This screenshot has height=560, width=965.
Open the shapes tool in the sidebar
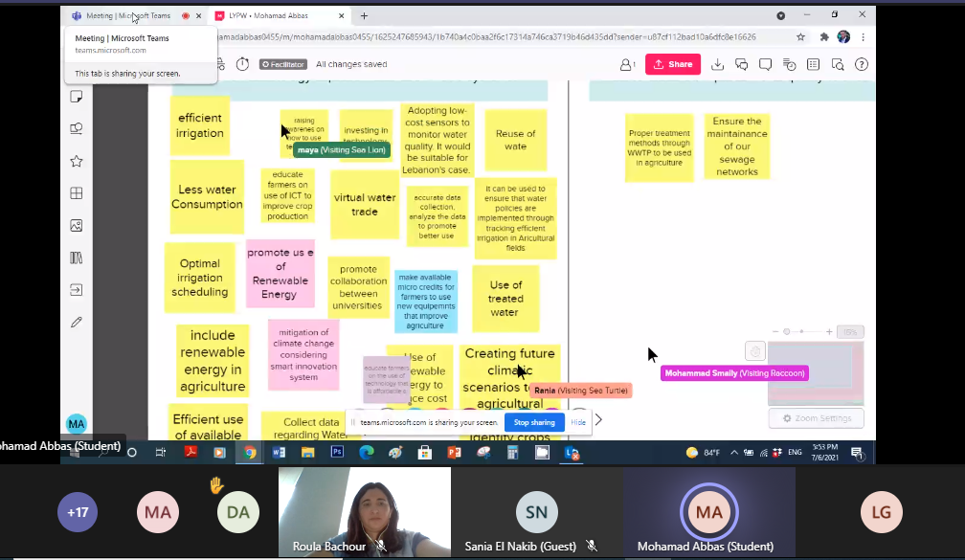pos(77,128)
